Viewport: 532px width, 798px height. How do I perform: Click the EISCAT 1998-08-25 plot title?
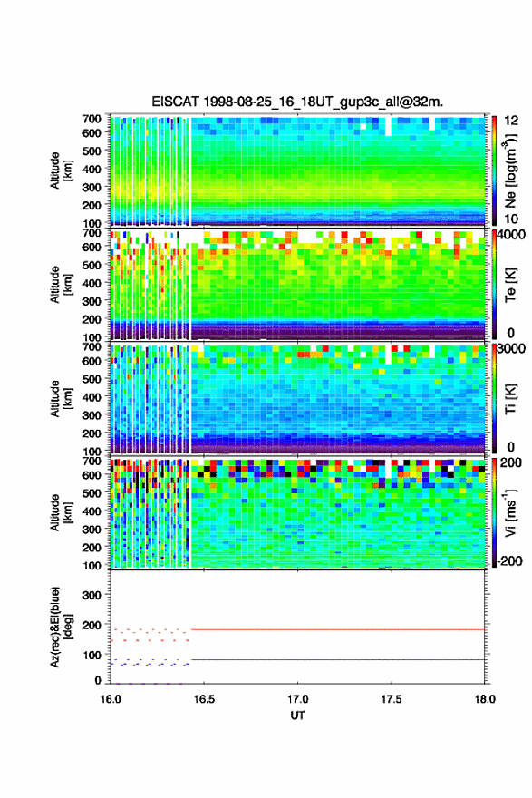(x=297, y=102)
